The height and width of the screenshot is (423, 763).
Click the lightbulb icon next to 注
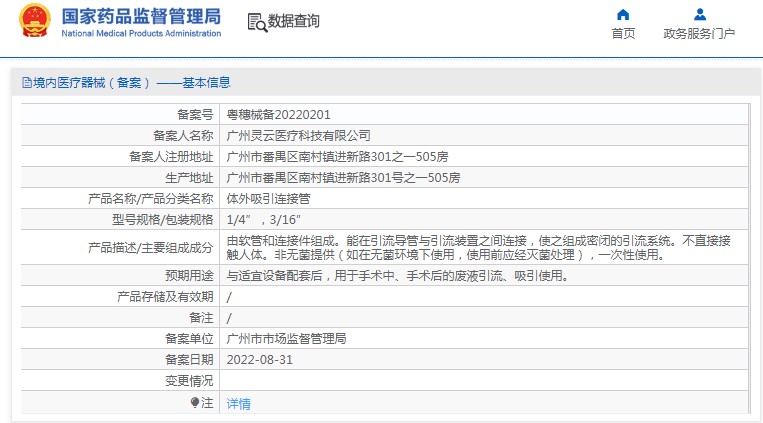[x=195, y=403]
